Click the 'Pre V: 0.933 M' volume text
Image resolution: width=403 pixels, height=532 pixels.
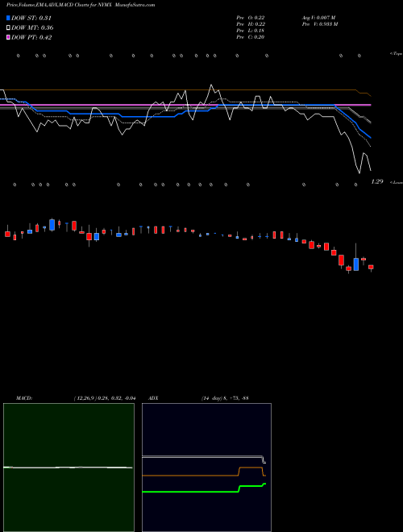click(x=320, y=24)
